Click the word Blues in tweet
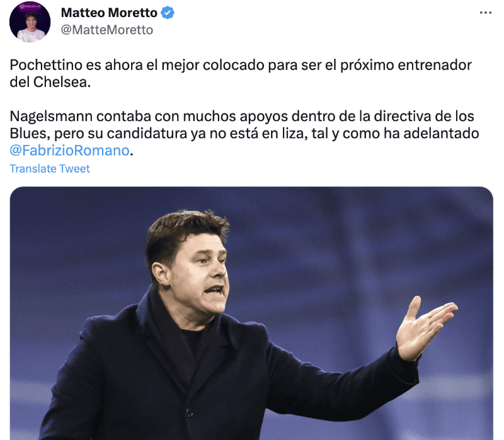The width and height of the screenshot is (504, 440). [29, 134]
